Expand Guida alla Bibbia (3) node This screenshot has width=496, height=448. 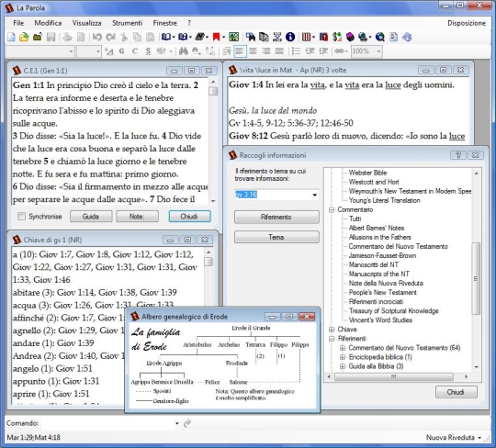[343, 366]
